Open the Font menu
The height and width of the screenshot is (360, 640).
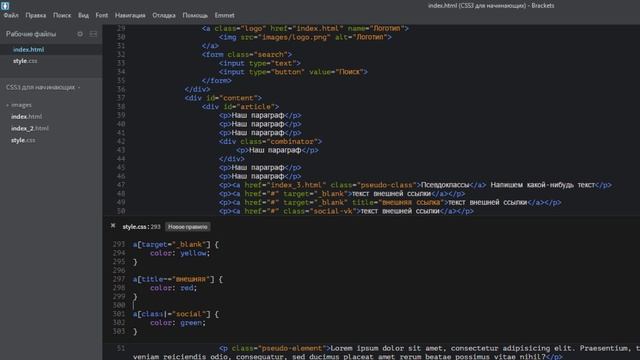point(102,16)
